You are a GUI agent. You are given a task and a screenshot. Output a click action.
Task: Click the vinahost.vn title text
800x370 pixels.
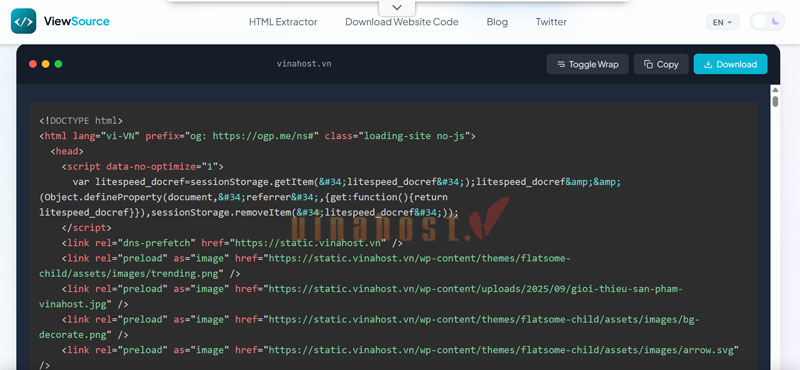(x=304, y=64)
